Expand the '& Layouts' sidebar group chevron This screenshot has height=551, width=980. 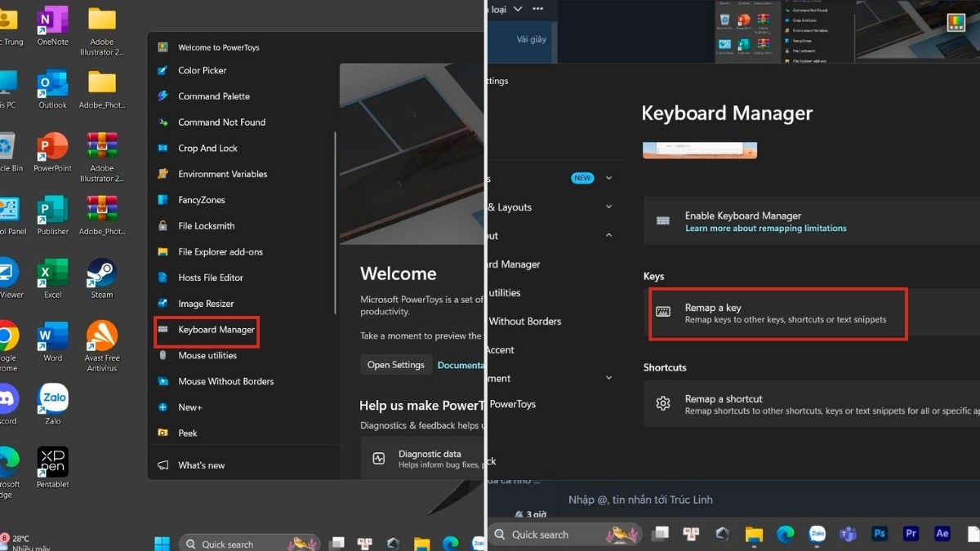point(608,207)
